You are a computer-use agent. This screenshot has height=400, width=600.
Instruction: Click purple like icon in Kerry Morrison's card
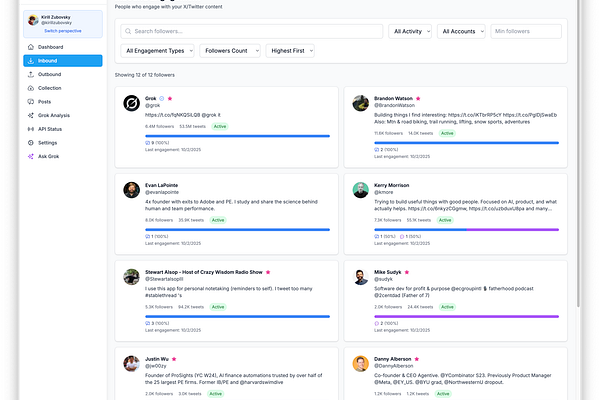(401, 237)
